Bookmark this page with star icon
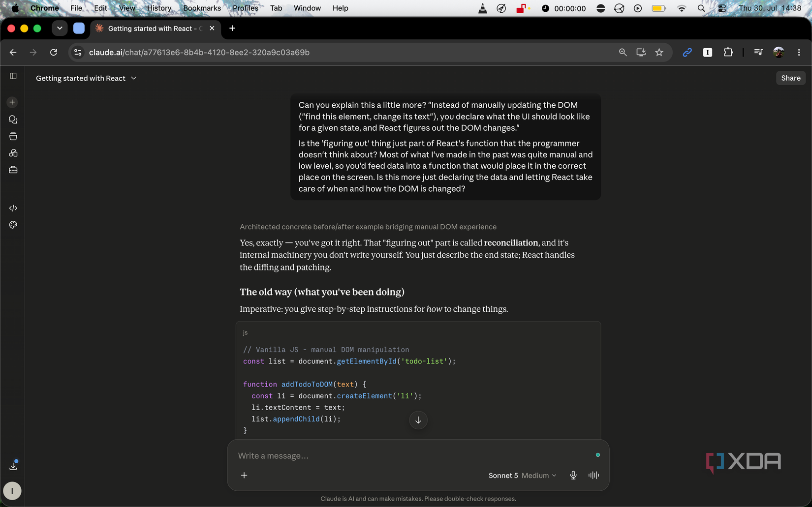This screenshot has height=507, width=812. tap(659, 52)
